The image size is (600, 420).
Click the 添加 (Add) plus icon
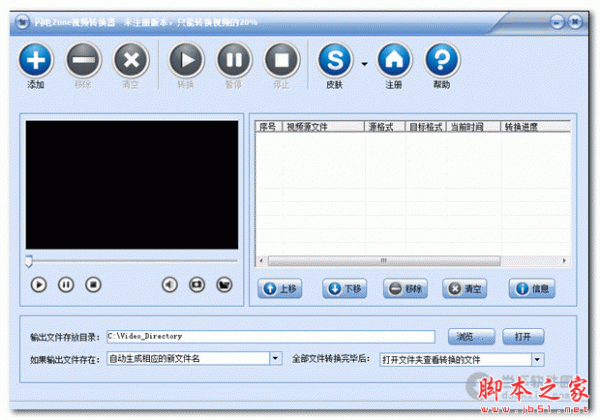[36, 60]
